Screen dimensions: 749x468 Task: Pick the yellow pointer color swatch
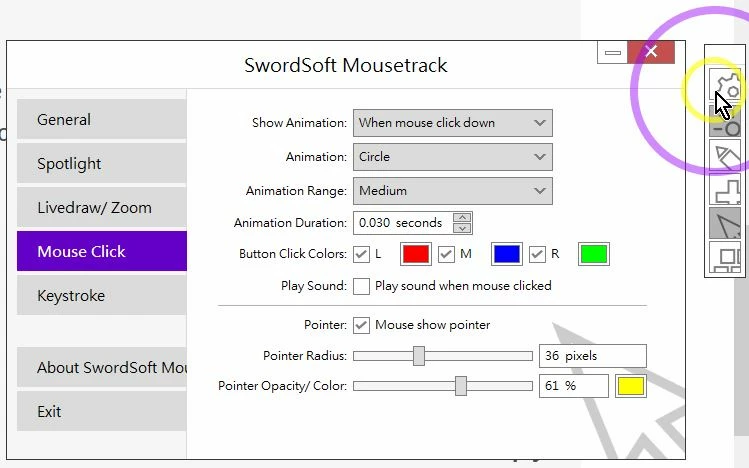point(631,386)
